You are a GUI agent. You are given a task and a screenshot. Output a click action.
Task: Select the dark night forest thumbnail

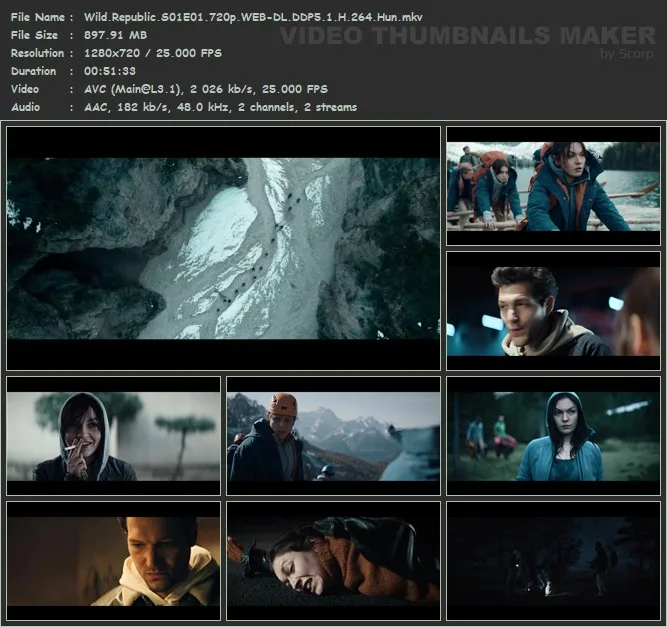pos(553,561)
